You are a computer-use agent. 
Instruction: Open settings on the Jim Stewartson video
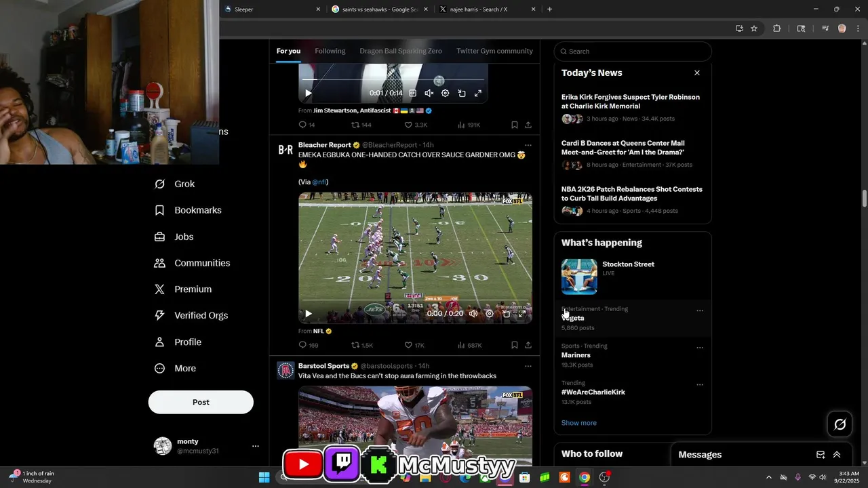pos(445,93)
